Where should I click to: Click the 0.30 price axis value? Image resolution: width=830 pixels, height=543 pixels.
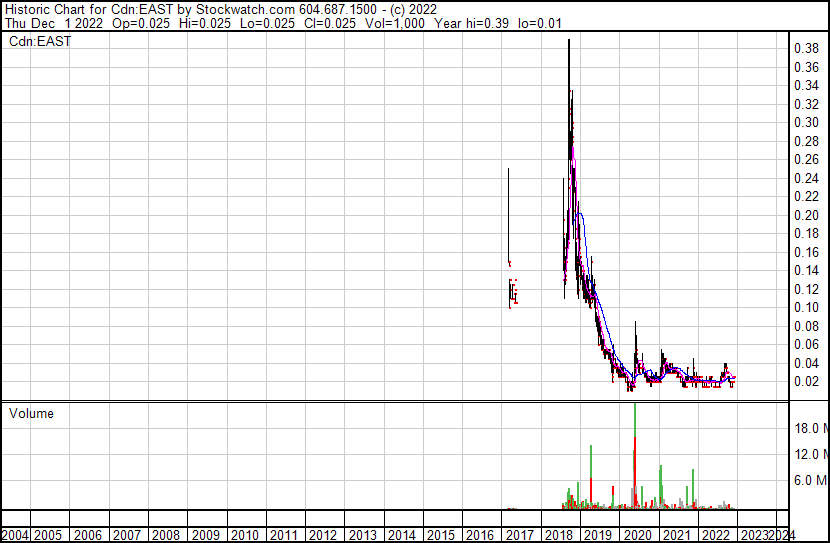(x=806, y=122)
